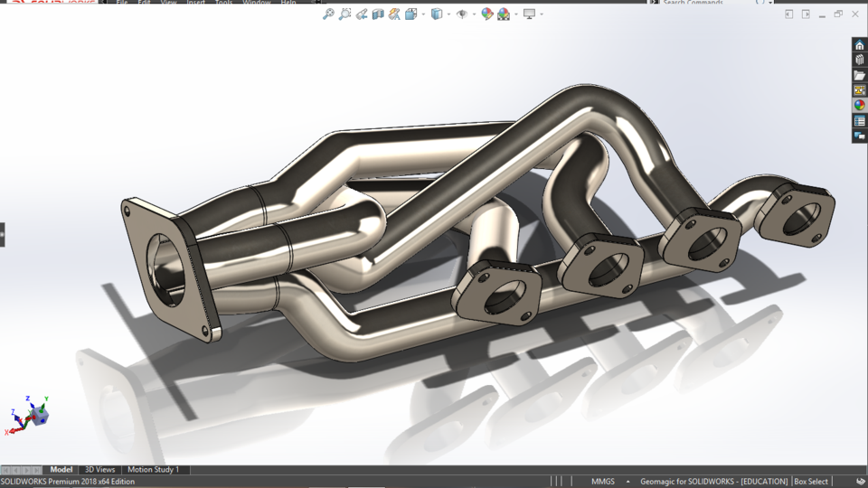868x488 pixels.
Task: Open the SOLIDWORKS Forum task pane tab
Action: click(859, 136)
